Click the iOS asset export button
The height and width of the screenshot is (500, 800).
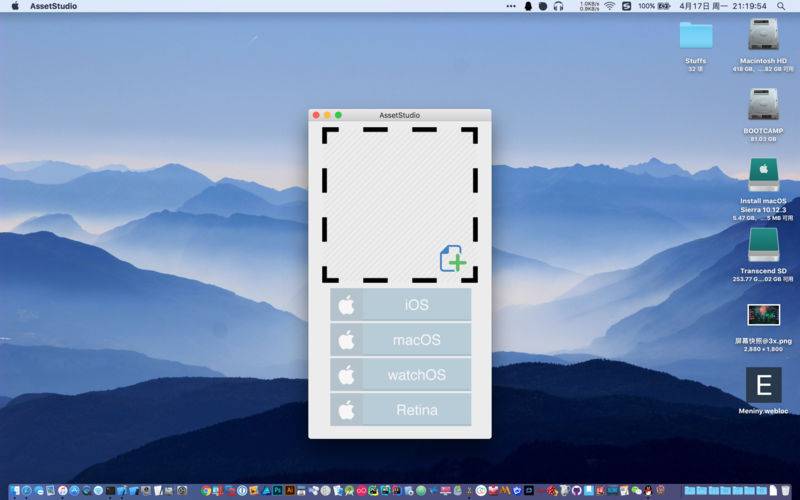(x=401, y=305)
